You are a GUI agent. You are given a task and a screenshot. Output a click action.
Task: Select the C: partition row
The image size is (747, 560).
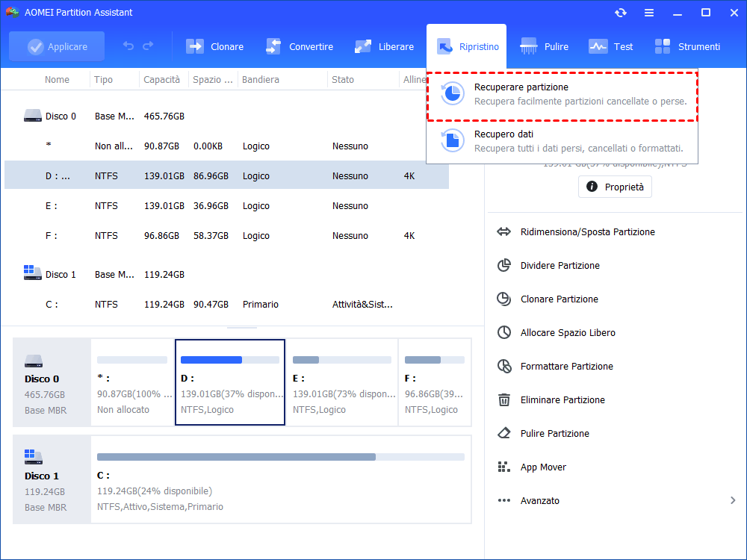tap(227, 305)
